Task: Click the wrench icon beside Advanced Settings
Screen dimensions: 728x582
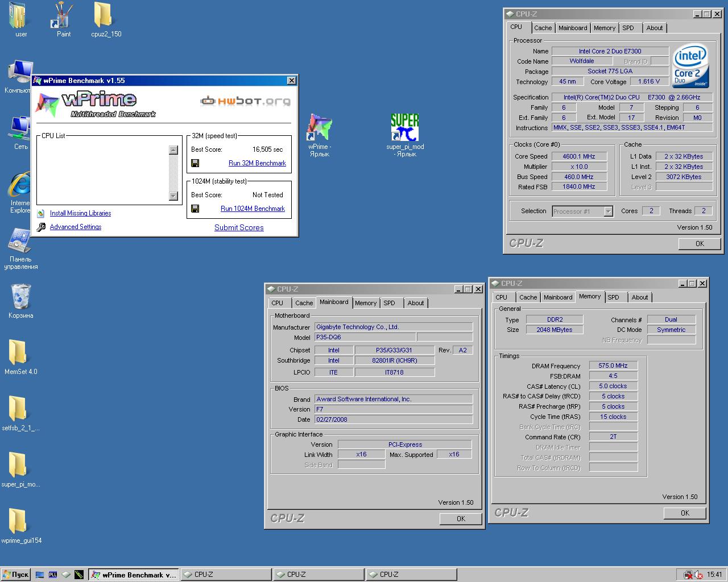Action: [41, 227]
